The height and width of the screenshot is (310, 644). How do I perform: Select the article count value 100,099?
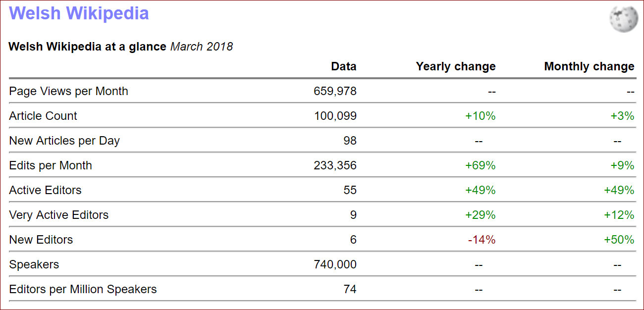[335, 116]
